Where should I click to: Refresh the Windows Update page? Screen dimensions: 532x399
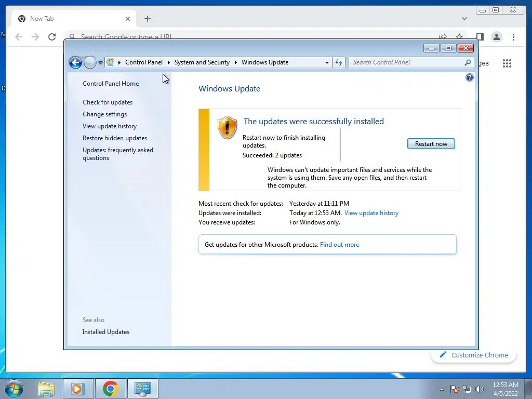point(339,62)
